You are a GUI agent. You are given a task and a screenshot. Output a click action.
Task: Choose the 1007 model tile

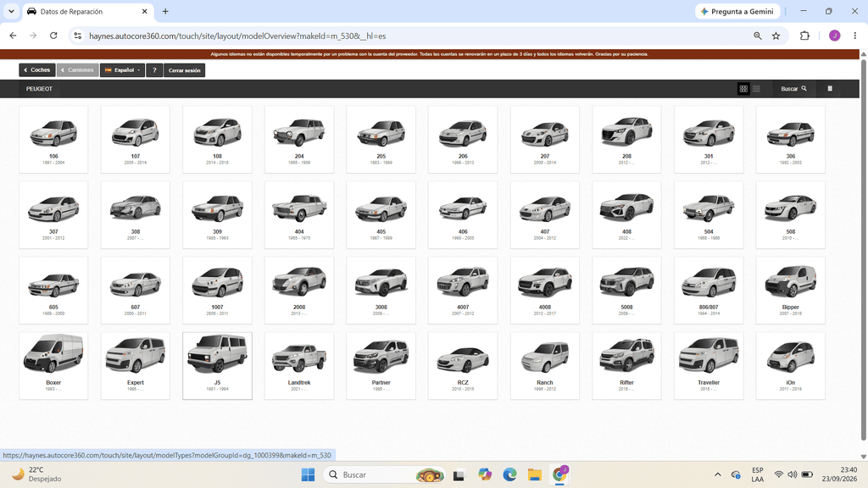tap(218, 291)
